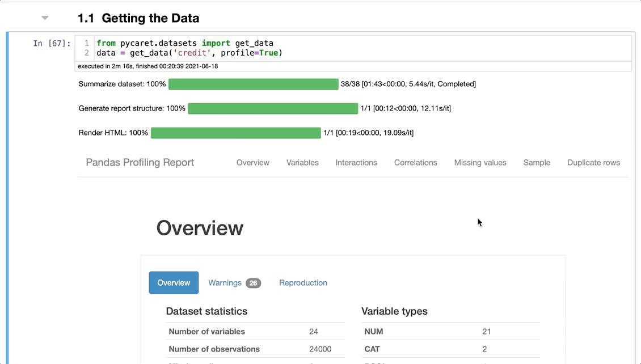641x364 pixels.
Task: View the Duplicate rows section
Action: 593,163
